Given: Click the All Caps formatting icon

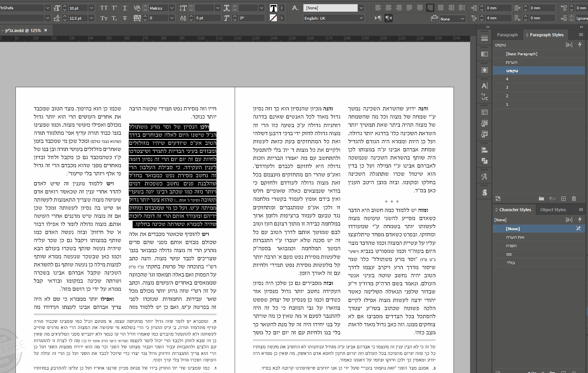Looking at the screenshot, I should click(x=104, y=8).
